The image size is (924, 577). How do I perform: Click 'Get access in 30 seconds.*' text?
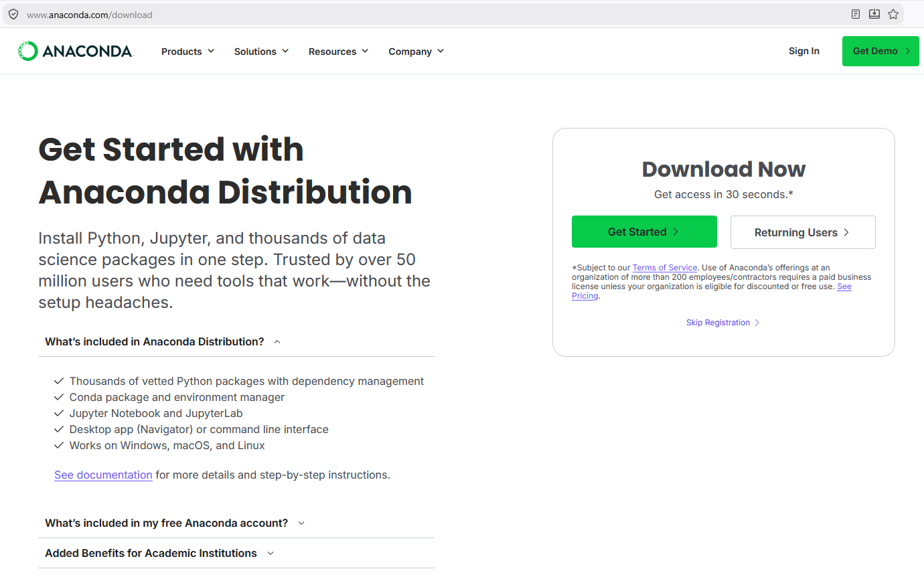724,194
